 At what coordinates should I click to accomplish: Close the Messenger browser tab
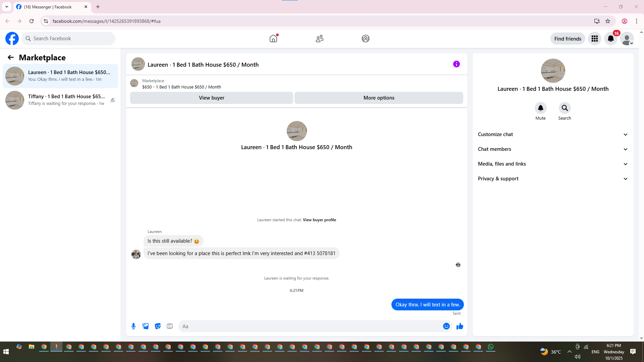pyautogui.click(x=86, y=7)
